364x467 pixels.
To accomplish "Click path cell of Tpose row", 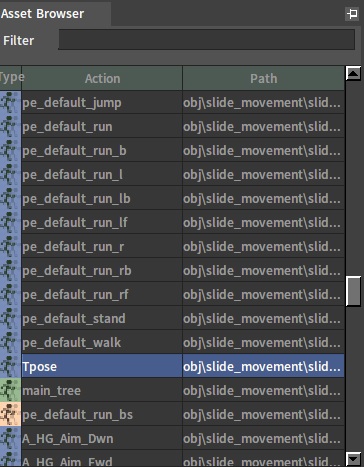I will click(263, 366).
